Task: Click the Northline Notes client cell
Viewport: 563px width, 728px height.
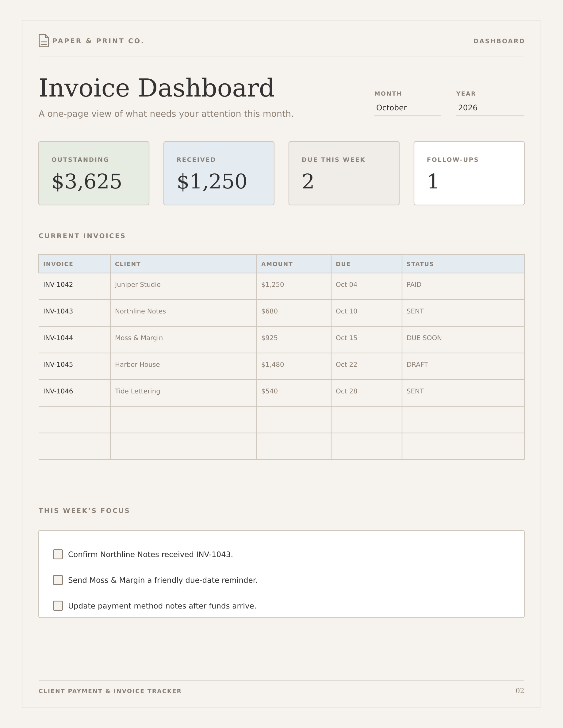Action: 183,313
